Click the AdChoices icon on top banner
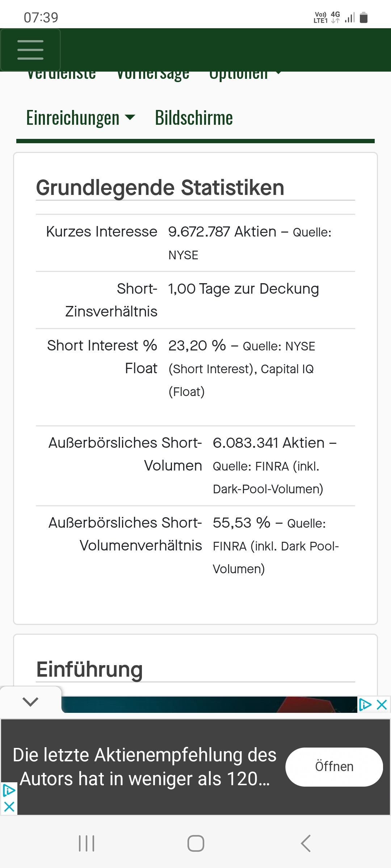The image size is (391, 868). point(365,705)
